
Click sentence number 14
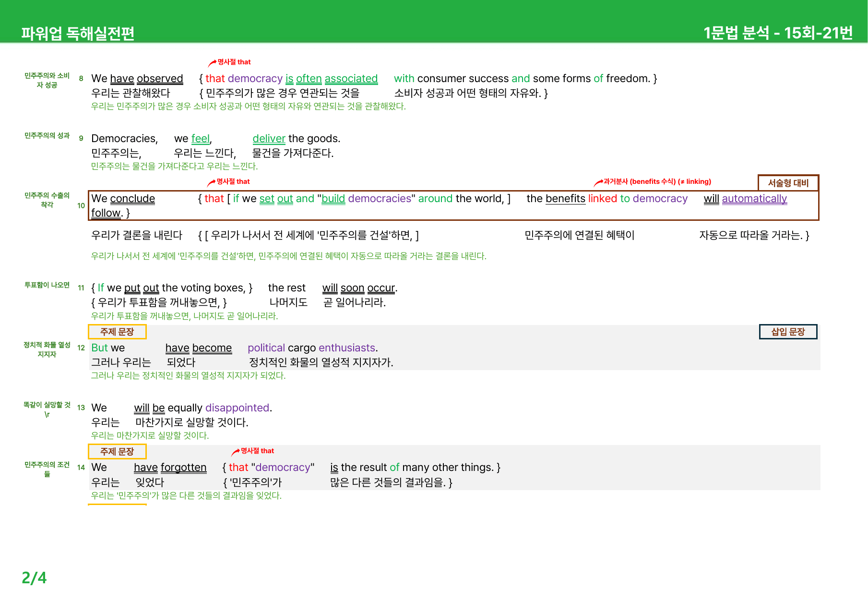tap(81, 468)
